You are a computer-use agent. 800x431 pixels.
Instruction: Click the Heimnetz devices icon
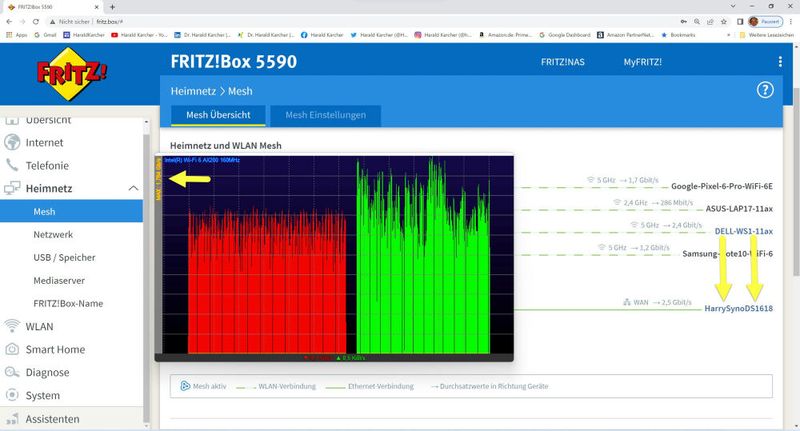(x=12, y=188)
